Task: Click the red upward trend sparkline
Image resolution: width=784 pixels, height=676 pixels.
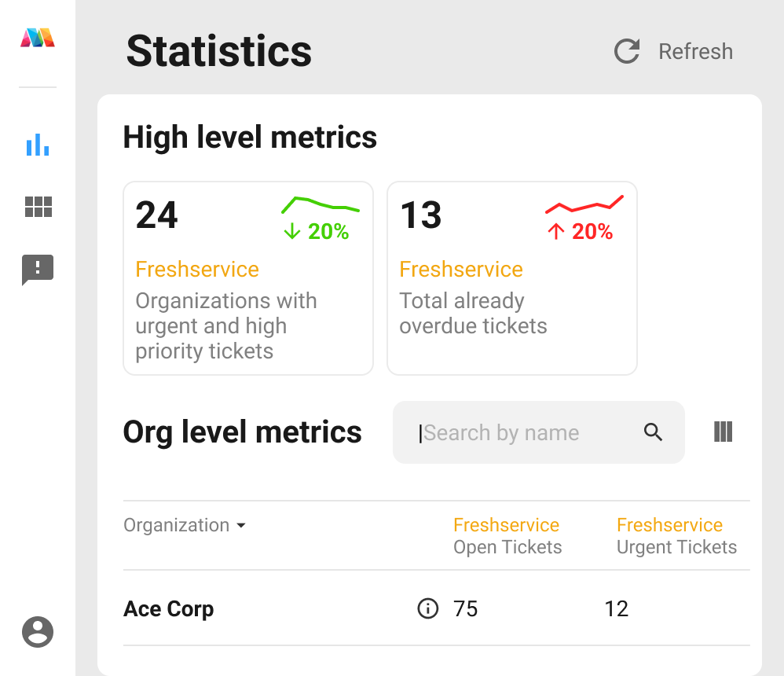Action: tap(584, 204)
